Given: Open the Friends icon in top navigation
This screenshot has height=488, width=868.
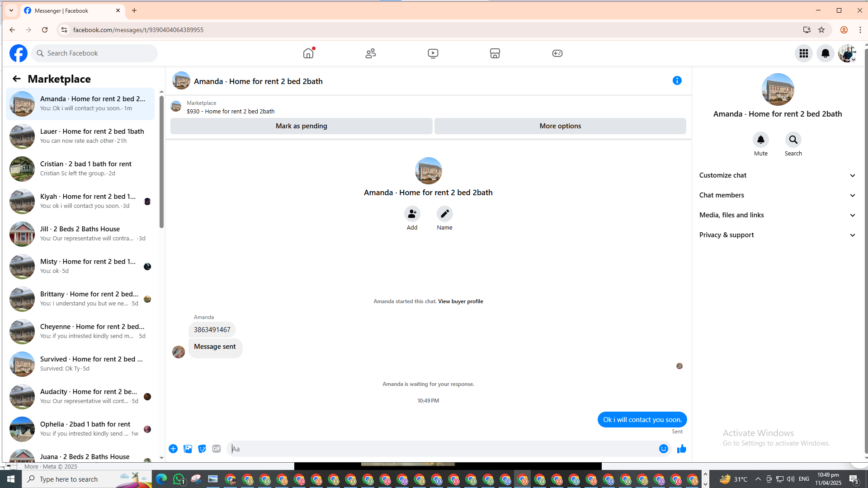Looking at the screenshot, I should click(x=371, y=53).
